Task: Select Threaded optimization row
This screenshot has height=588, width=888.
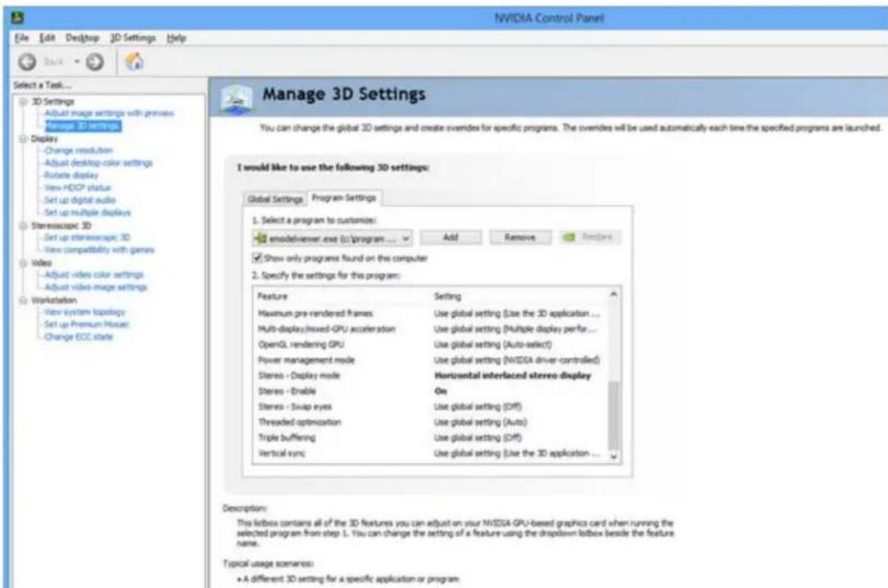Action: [x=430, y=423]
